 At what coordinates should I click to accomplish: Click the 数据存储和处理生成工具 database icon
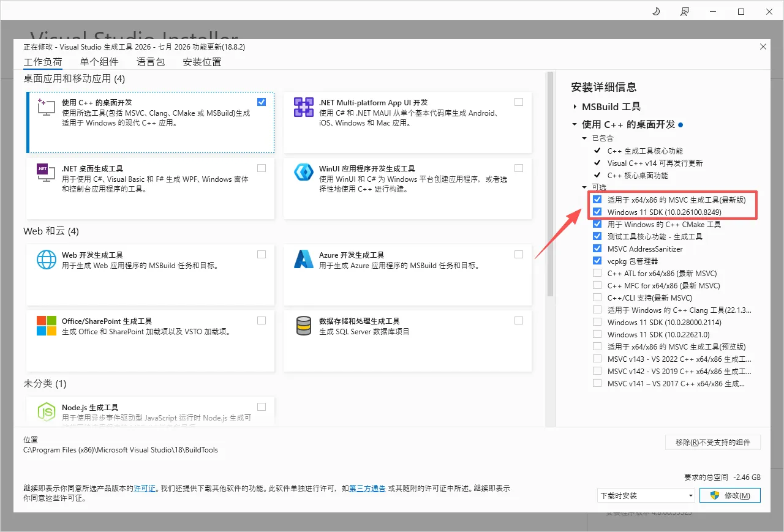click(304, 326)
